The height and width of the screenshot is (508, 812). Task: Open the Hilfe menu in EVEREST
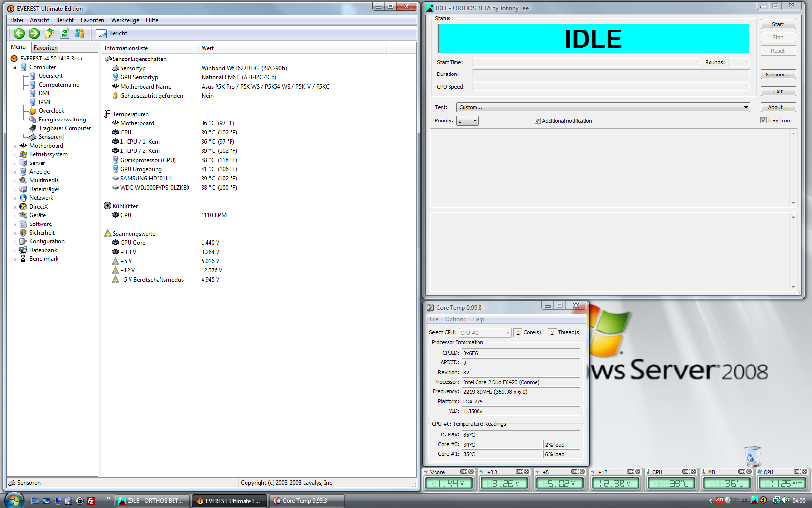[x=152, y=20]
